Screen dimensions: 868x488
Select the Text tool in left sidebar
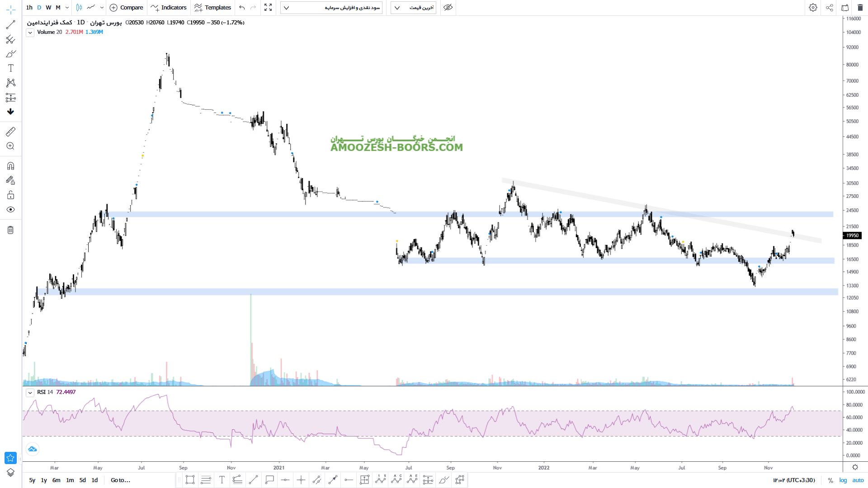tap(11, 68)
